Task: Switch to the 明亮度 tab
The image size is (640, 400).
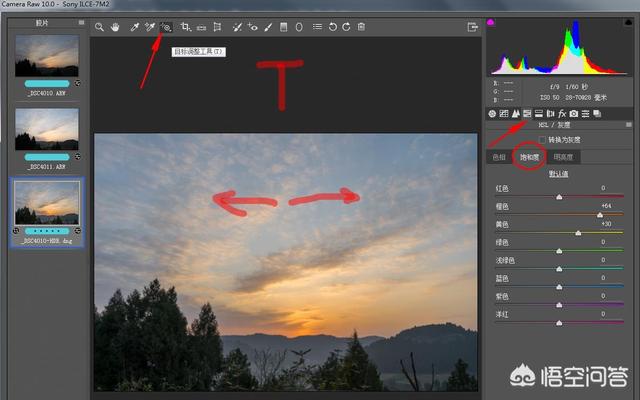Action: pyautogui.click(x=563, y=157)
